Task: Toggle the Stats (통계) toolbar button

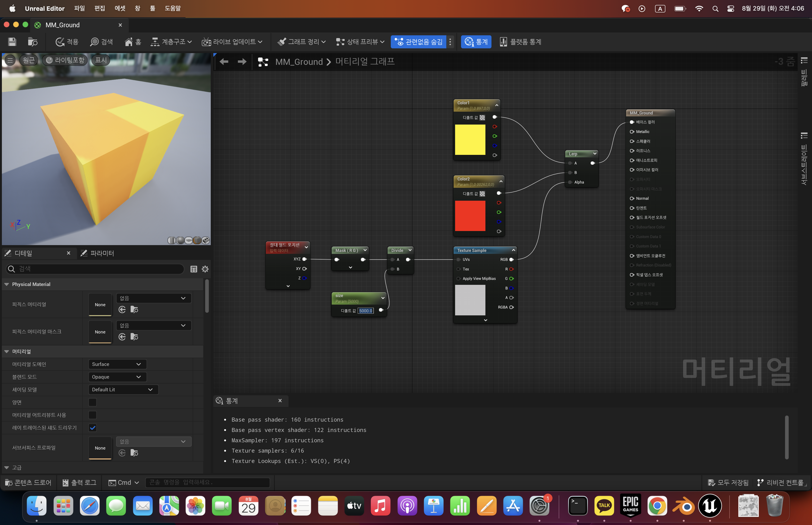Action: coord(476,42)
